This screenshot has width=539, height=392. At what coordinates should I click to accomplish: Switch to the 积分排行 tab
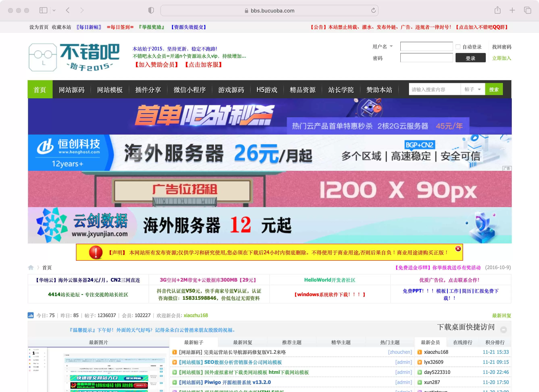click(x=495, y=342)
